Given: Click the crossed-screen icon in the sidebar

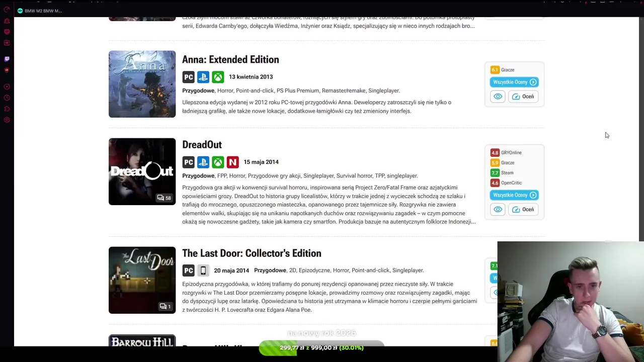Looking at the screenshot, I should pyautogui.click(x=7, y=32).
